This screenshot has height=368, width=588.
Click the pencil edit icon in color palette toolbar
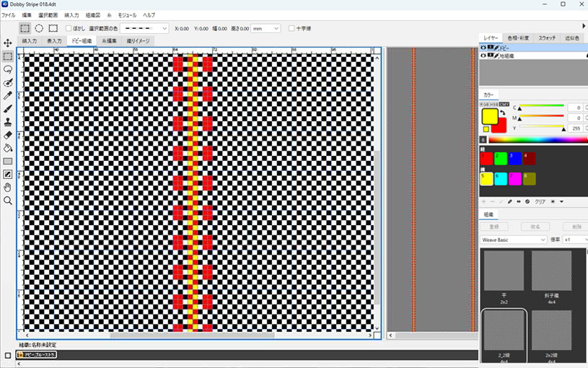[509, 202]
